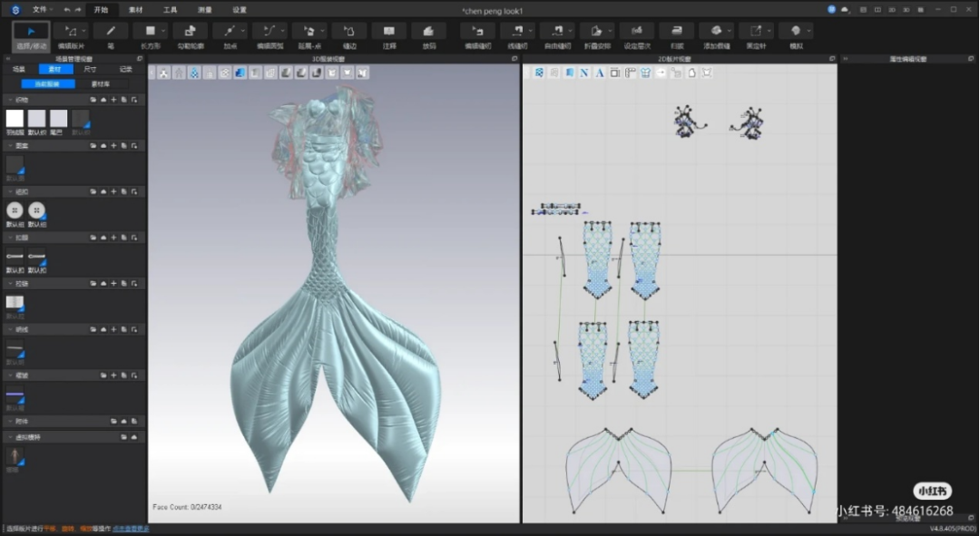Click the N text icon in 2D toolbar
980x536 pixels.
(583, 73)
